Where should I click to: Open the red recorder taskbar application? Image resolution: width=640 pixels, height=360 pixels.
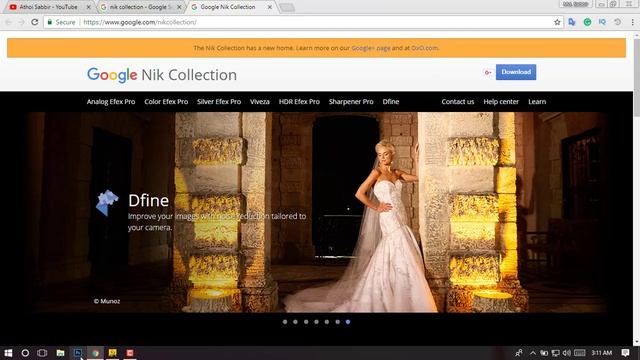click(130, 353)
